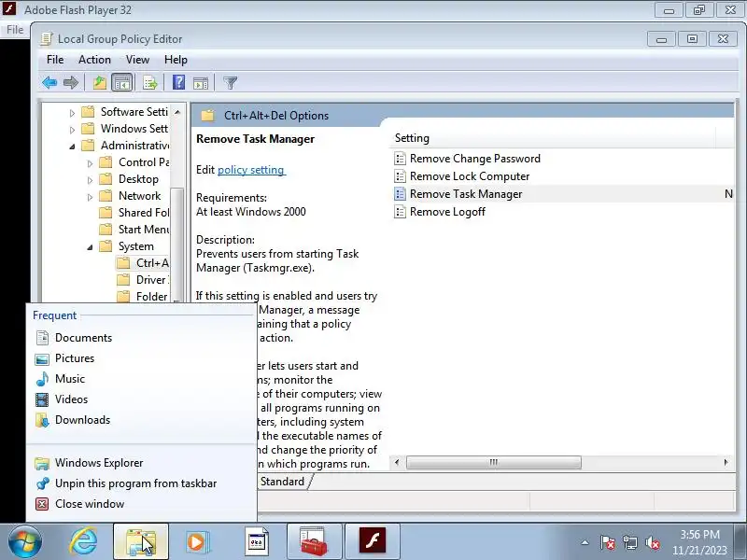Open Pictures from the jump list

[x=142, y=358]
